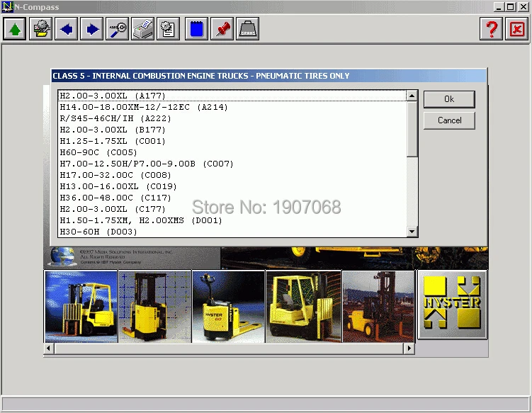Screen dimensions: 532x413
Task: Select H13.00-16.00XL (C019) entry
Action: pyautogui.click(x=232, y=186)
